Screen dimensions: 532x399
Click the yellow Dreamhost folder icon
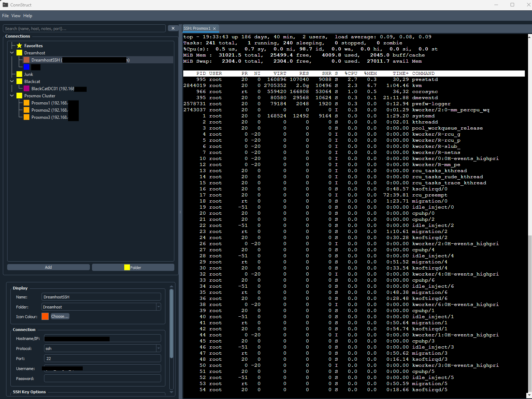(19, 53)
